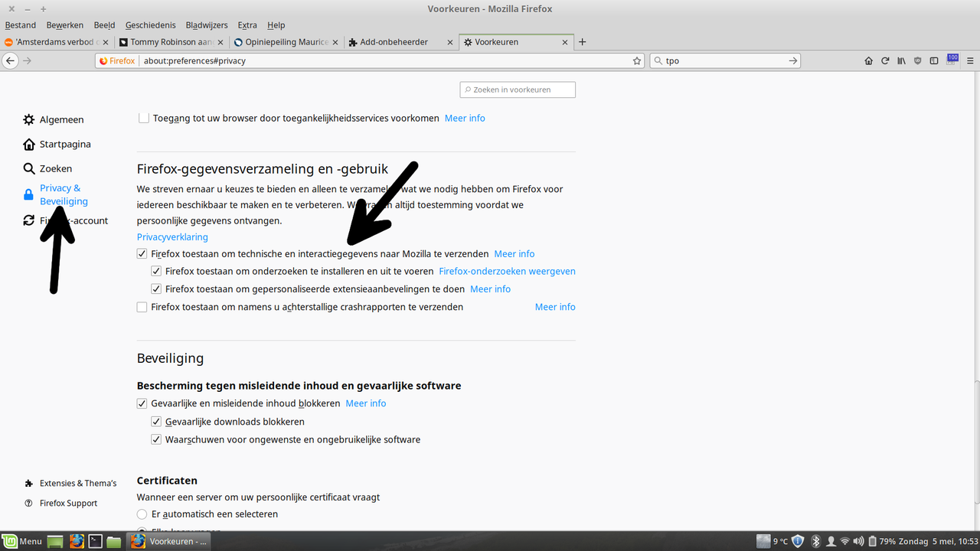980x551 pixels.
Task: Open the file manager folder icon in taskbar
Action: point(113,541)
